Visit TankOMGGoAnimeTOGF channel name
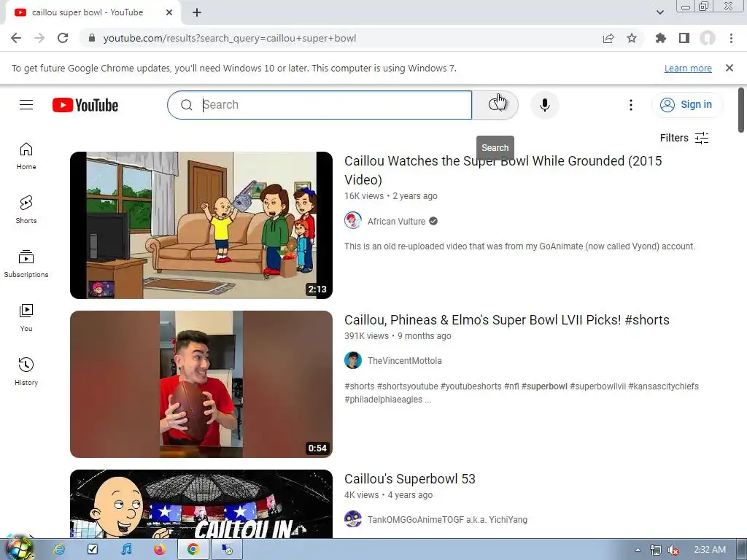This screenshot has height=560, width=747. 447,520
